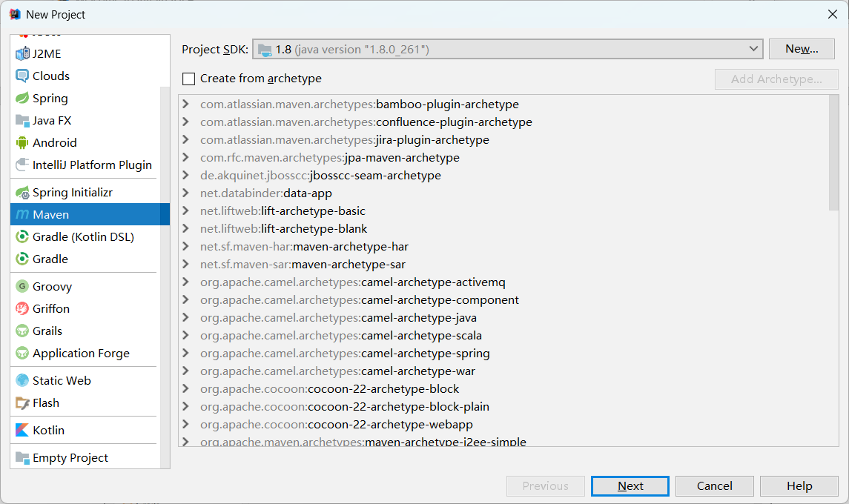The width and height of the screenshot is (849, 504).
Task: Close the New Project dialog
Action: [x=832, y=14]
